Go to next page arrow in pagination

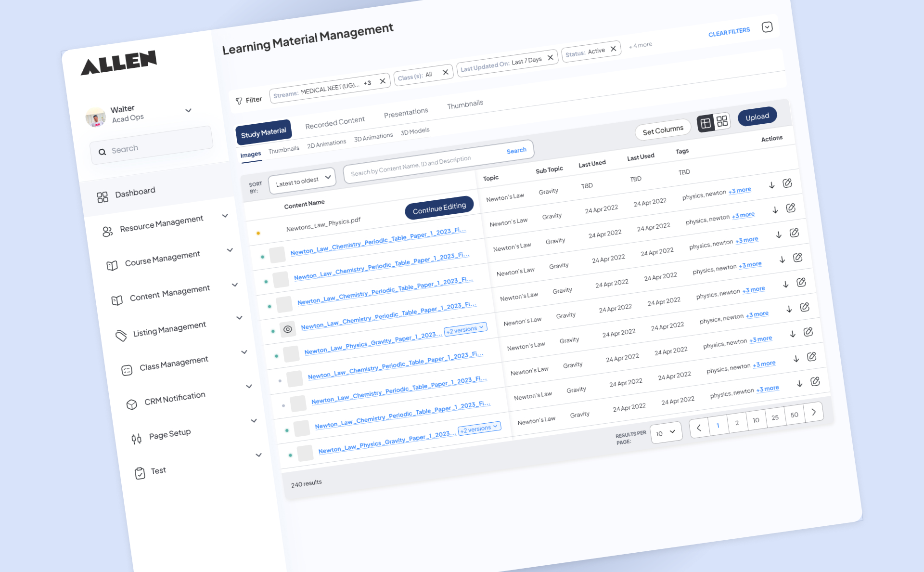pos(813,412)
